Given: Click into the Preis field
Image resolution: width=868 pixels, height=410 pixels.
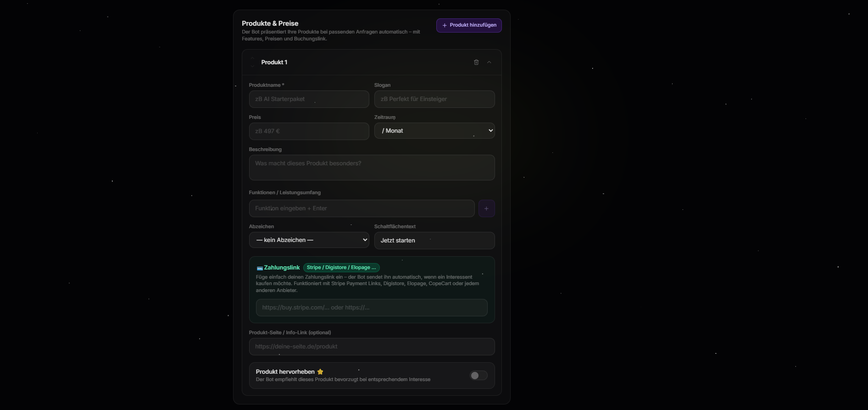Looking at the screenshot, I should [309, 131].
